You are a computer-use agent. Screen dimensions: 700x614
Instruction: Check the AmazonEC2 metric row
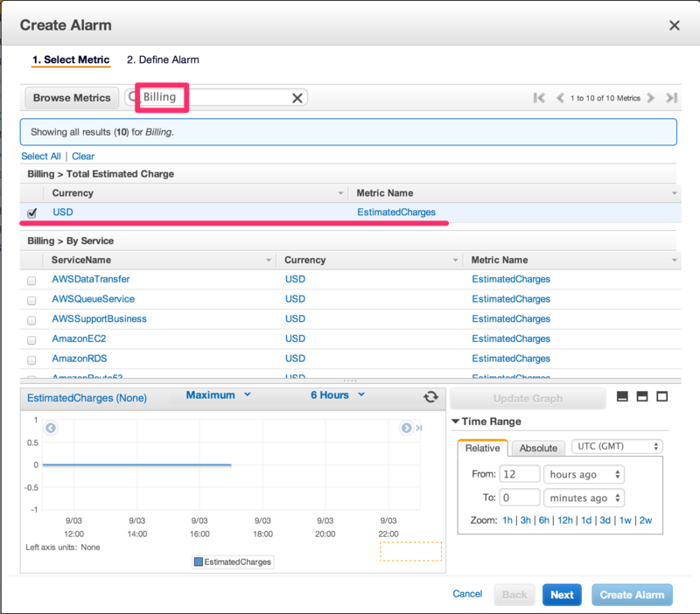point(31,340)
